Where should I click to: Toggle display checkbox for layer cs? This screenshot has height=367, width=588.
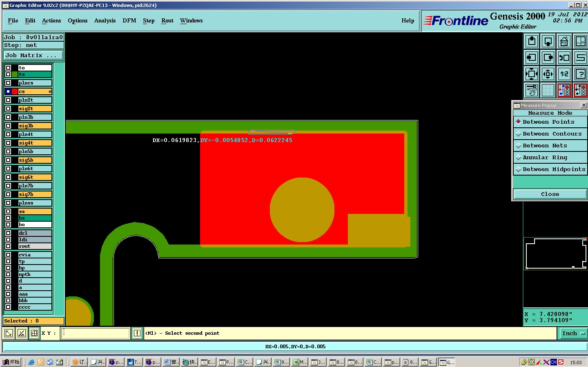pyautogui.click(x=8, y=91)
